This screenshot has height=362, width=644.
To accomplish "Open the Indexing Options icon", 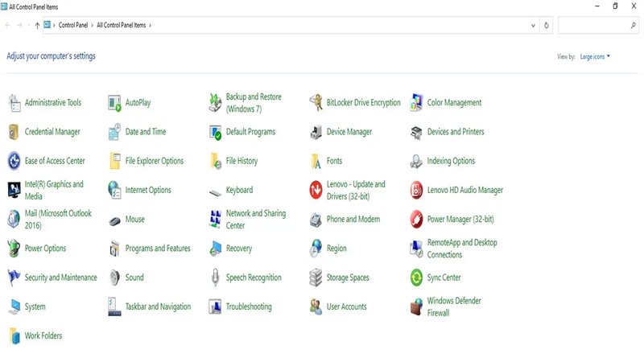I will (x=416, y=162).
